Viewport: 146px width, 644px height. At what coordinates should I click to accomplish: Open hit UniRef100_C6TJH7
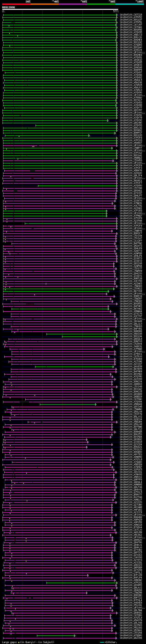[x=131, y=25]
